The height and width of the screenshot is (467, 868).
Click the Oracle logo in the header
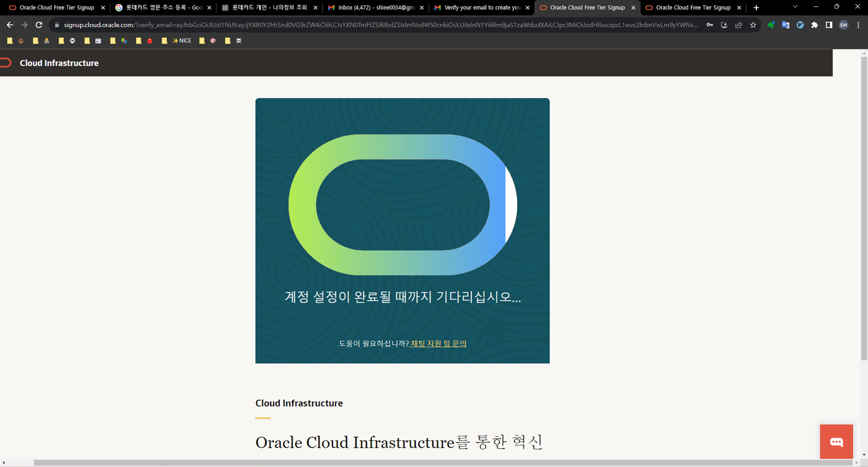pos(6,63)
